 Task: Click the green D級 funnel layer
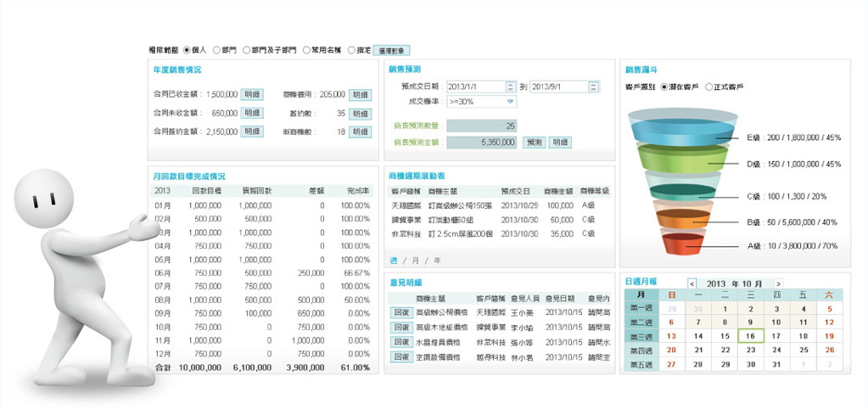[681, 159]
